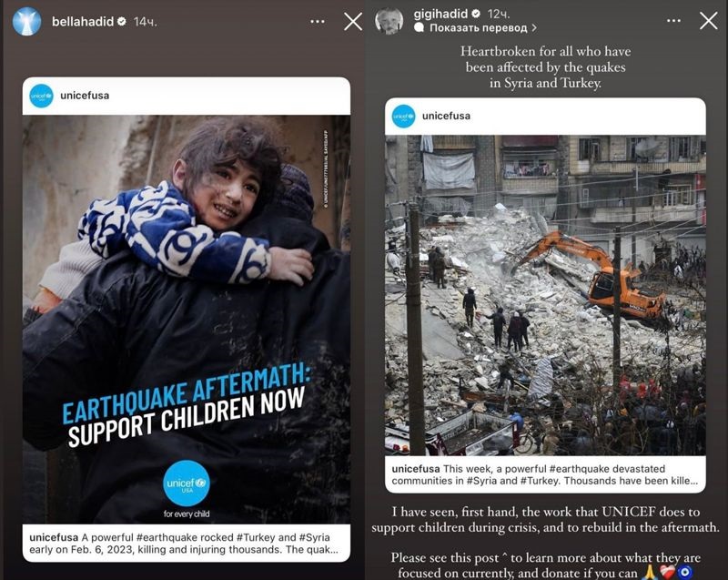
Task: Expand truncated caption about Feb. 6, 2023 earthquake
Action: [184, 544]
